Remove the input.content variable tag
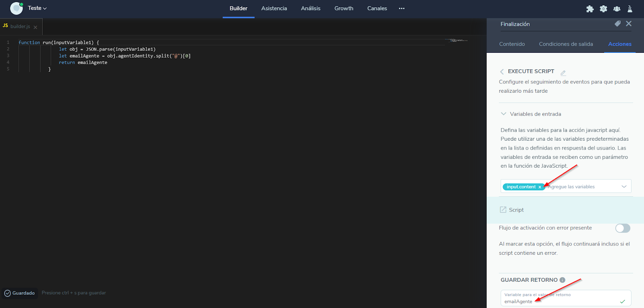This screenshot has width=644, height=308. click(540, 187)
